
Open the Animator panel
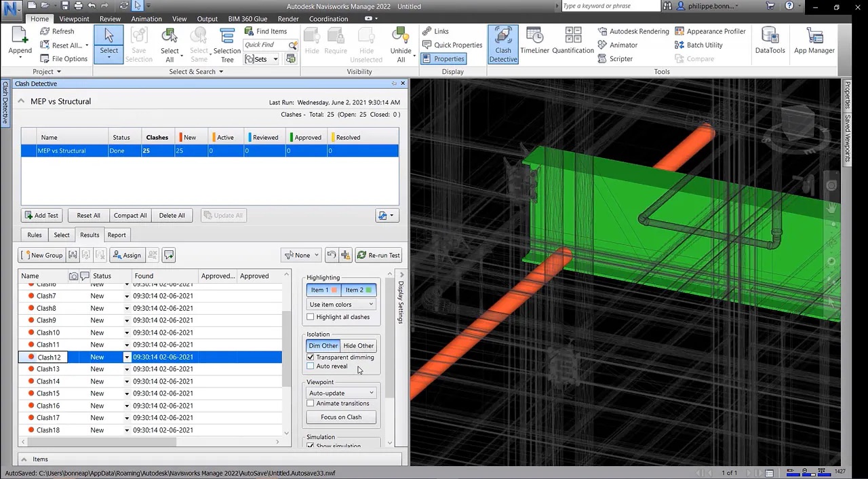click(x=623, y=45)
